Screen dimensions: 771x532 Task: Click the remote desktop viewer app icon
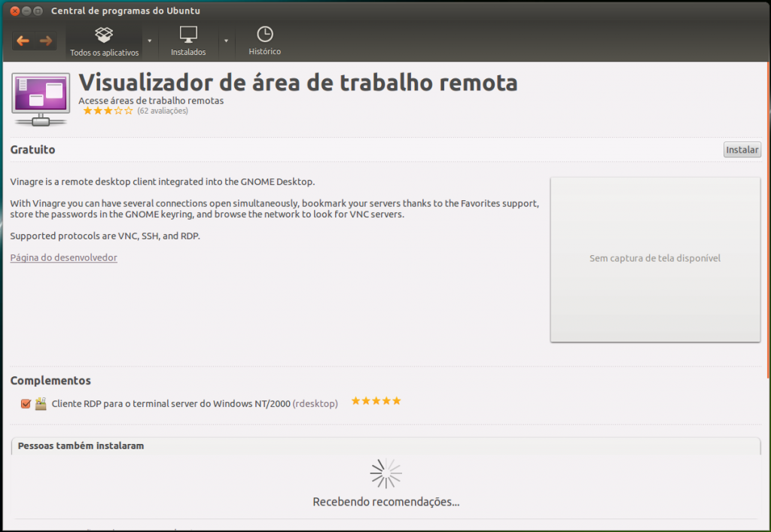pos(41,100)
